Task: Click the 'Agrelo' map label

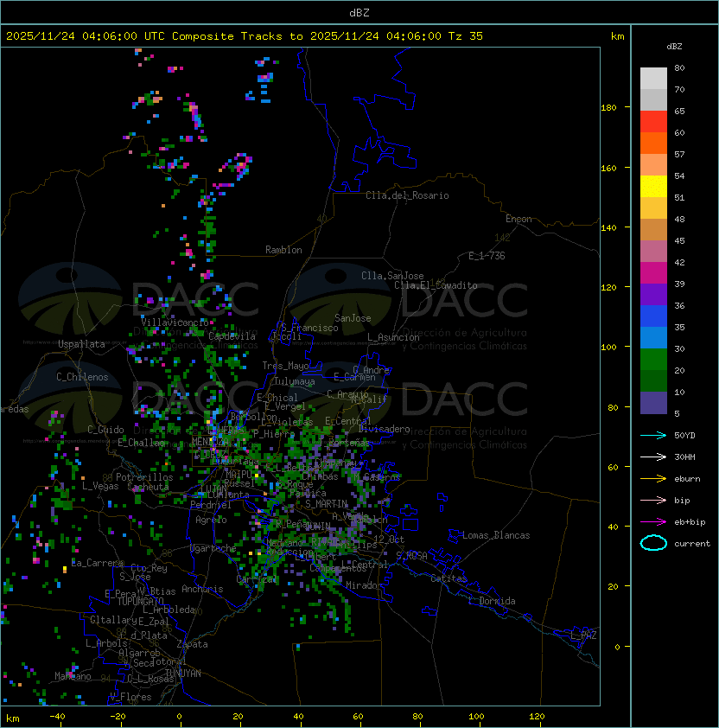Action: point(211,520)
